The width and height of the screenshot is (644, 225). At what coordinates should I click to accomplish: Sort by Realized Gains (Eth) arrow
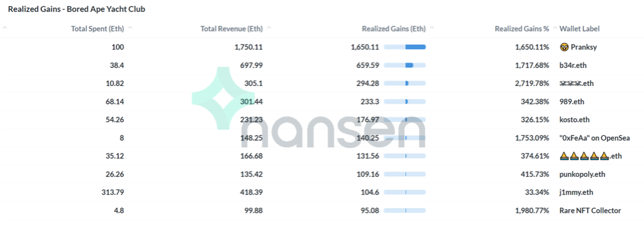coord(432,28)
